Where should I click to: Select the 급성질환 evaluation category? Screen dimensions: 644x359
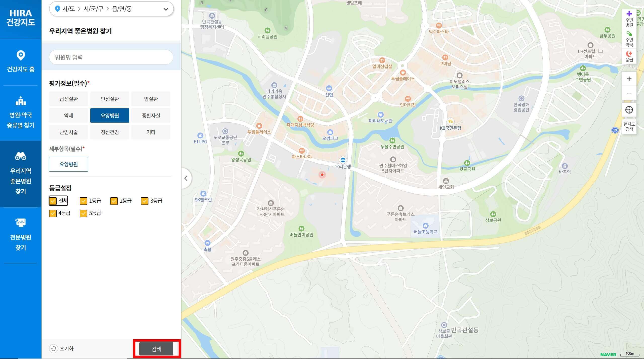pos(68,99)
